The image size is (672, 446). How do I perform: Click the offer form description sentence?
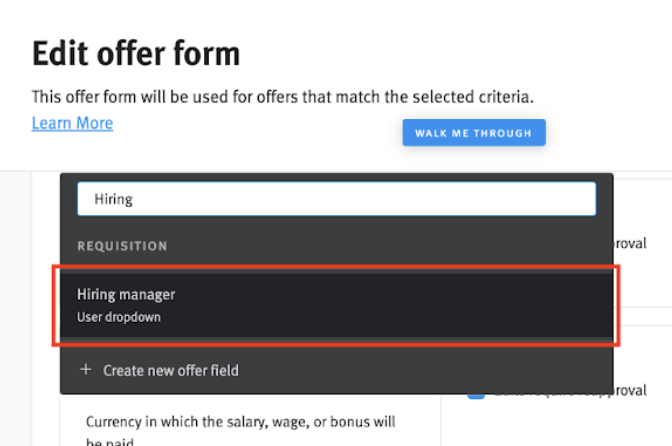[x=283, y=97]
